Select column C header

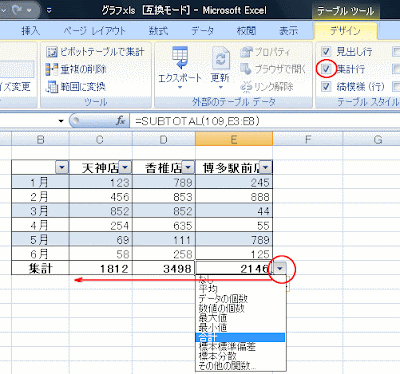101,139
